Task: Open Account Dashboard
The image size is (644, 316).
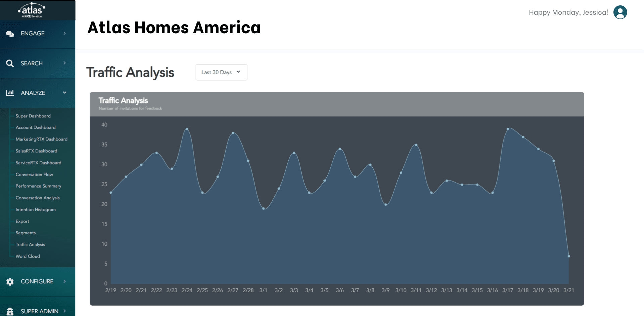Action: 36,127
